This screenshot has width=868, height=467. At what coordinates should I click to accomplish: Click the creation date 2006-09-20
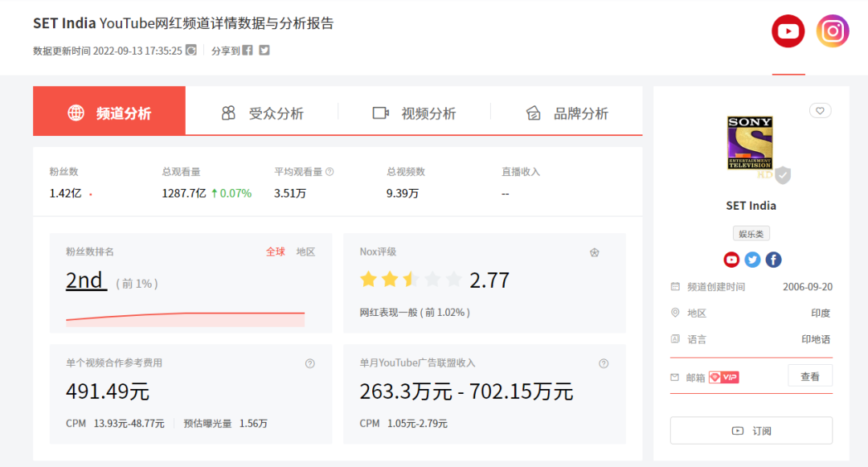coord(807,287)
